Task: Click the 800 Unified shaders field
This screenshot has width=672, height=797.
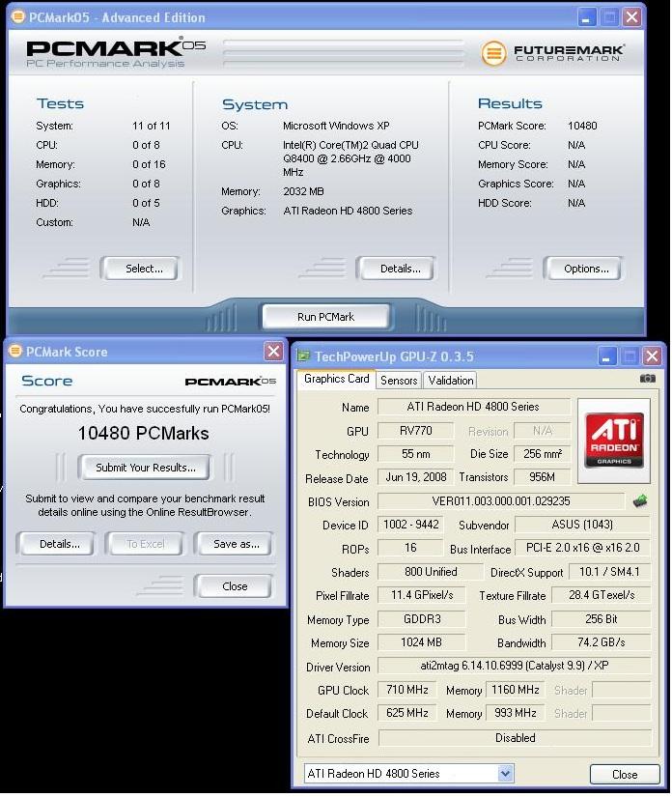Action: point(431,572)
